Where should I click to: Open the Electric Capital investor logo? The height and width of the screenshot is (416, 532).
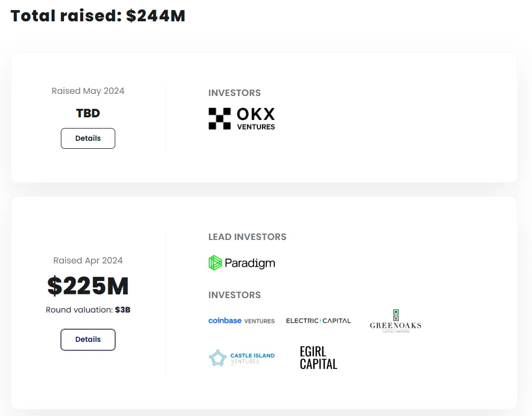tap(319, 321)
